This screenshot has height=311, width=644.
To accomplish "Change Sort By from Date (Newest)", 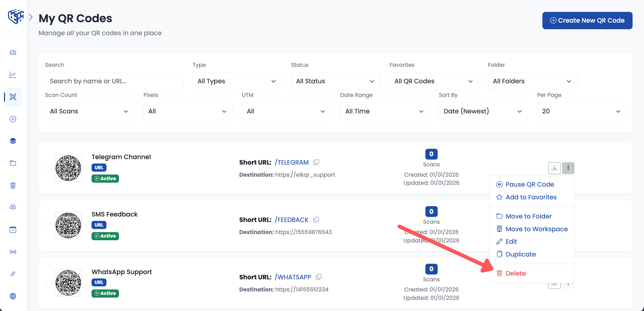I will (x=483, y=111).
